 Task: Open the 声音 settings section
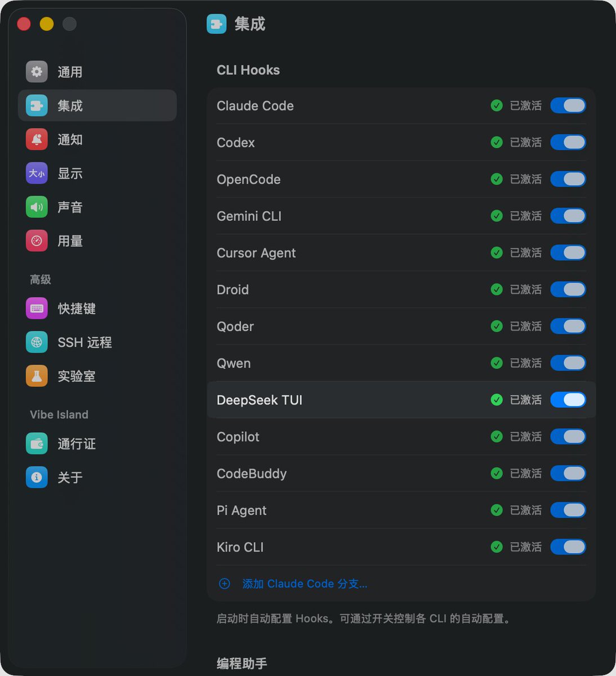(97, 207)
